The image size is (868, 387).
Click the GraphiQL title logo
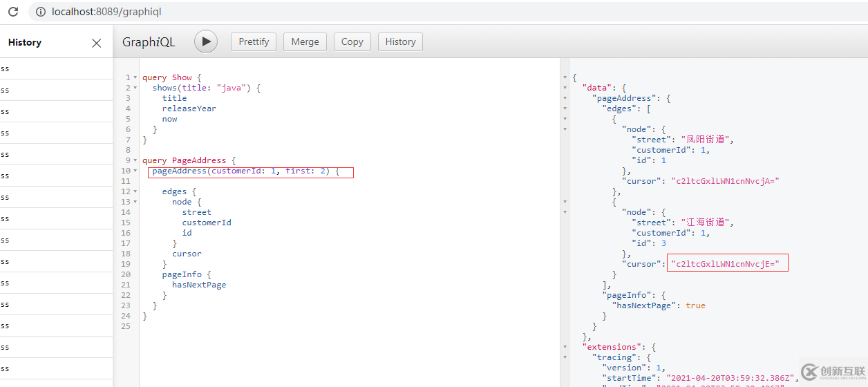(149, 42)
